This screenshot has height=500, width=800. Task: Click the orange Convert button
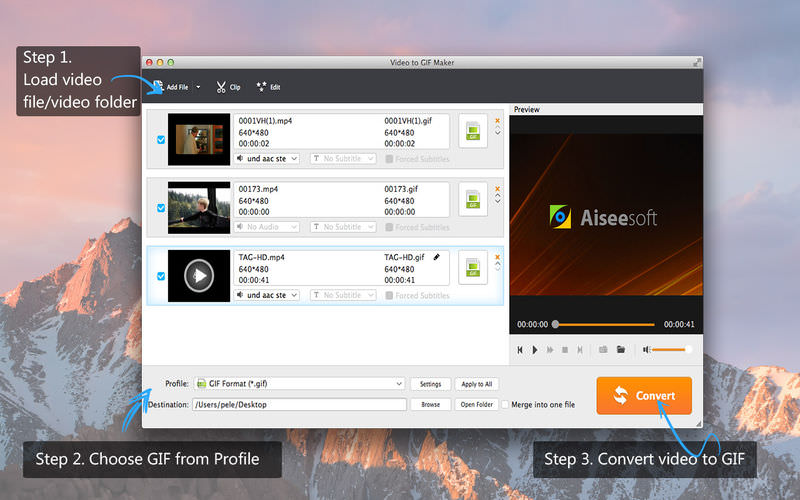644,395
